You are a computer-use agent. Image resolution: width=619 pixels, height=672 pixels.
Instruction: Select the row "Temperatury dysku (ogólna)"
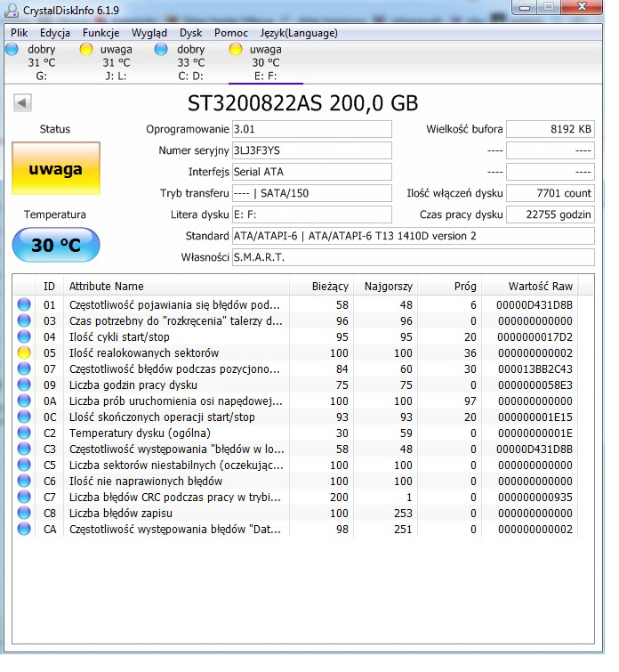pos(295,433)
